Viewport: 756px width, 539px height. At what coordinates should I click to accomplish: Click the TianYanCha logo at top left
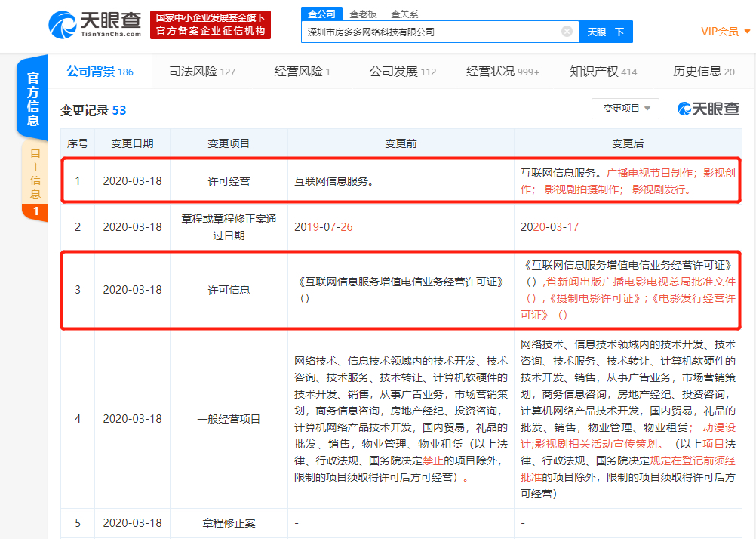click(94, 24)
